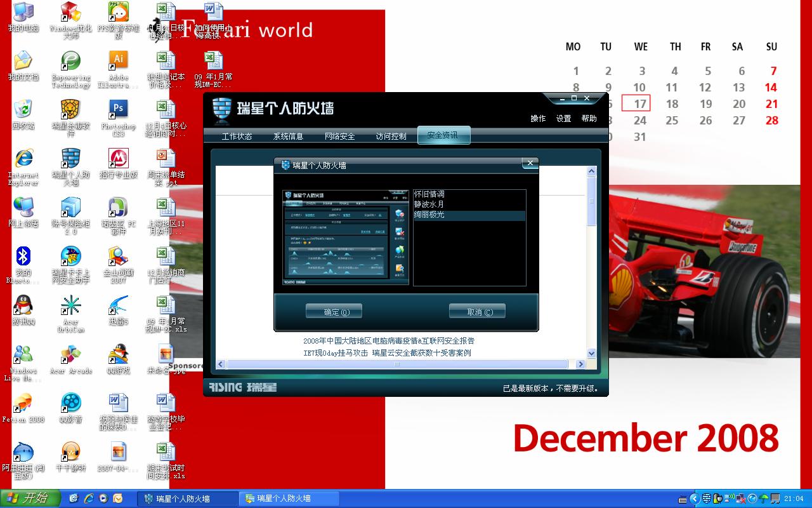812x508 pixels.
Task: Open the 招行专业版 desktop shortcut
Action: click(118, 164)
